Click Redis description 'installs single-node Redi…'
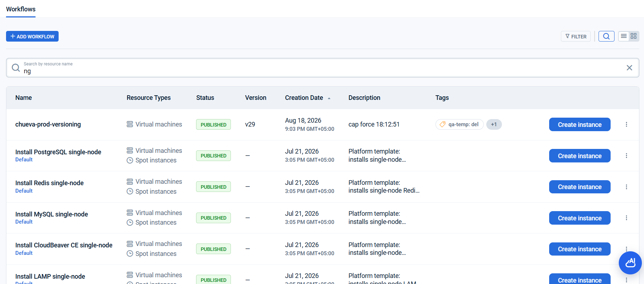This screenshot has width=644, height=284. point(384,191)
